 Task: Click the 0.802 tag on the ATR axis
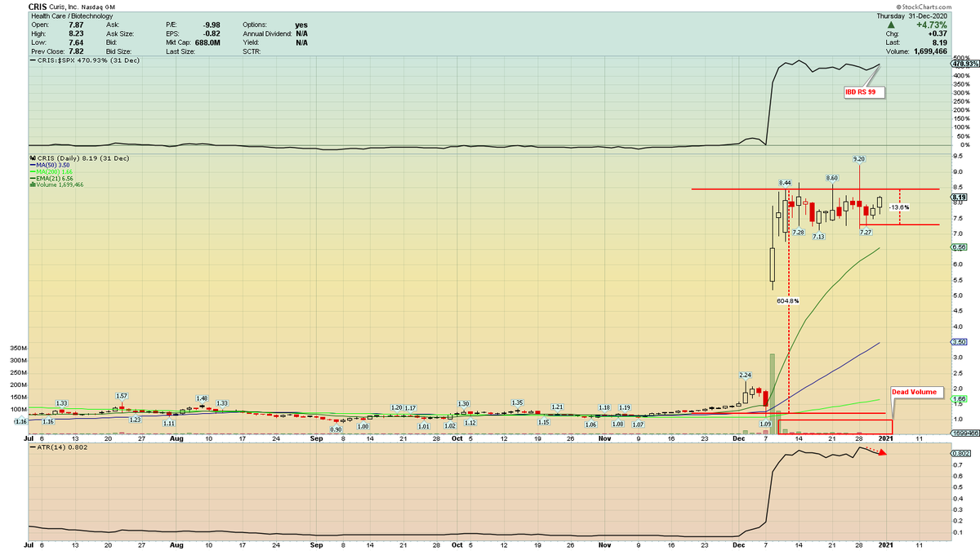tap(961, 452)
